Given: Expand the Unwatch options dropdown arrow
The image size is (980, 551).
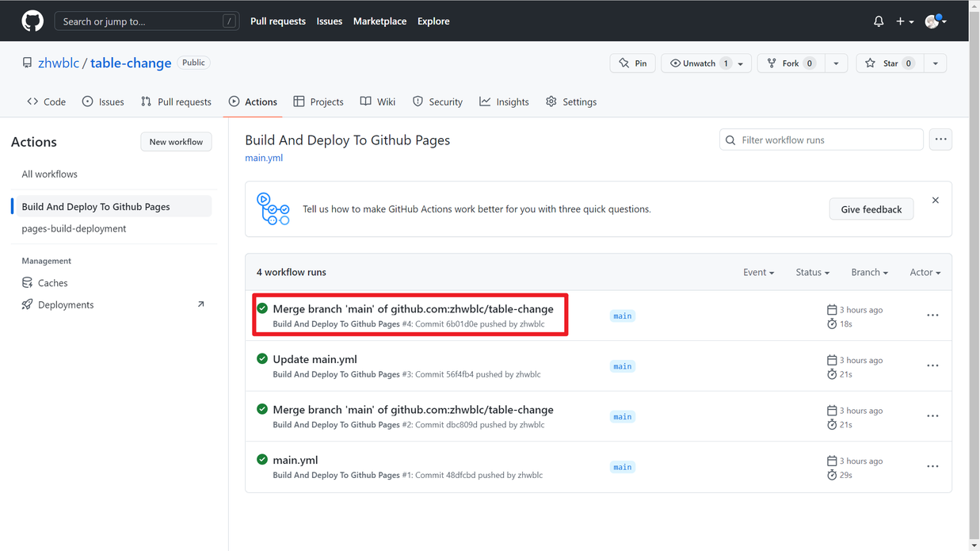Looking at the screenshot, I should [x=741, y=63].
